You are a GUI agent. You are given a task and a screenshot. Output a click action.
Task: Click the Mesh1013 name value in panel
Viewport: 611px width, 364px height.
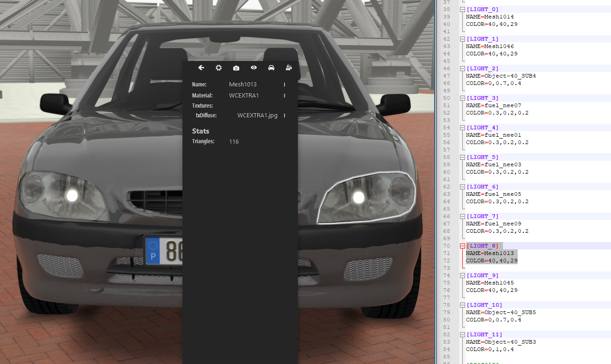click(242, 85)
